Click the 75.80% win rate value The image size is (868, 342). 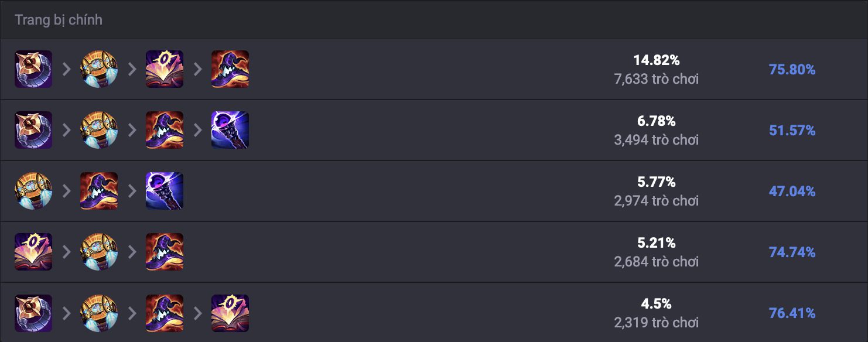pyautogui.click(x=792, y=70)
